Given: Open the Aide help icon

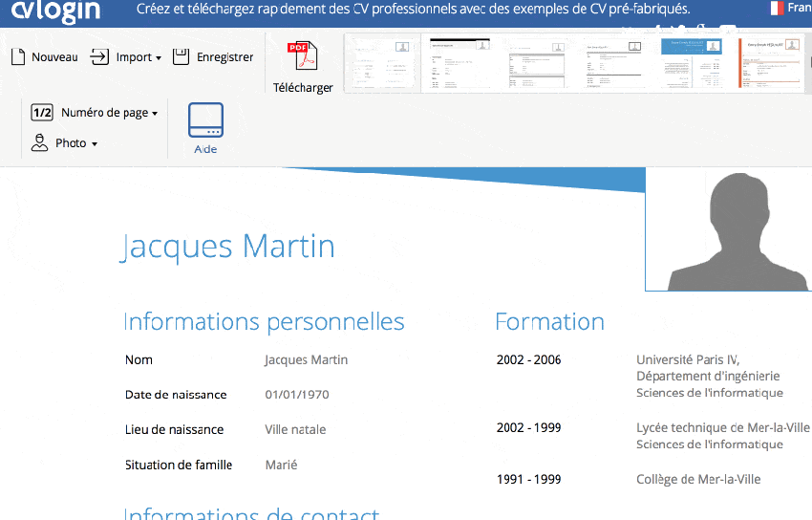Looking at the screenshot, I should pyautogui.click(x=205, y=120).
